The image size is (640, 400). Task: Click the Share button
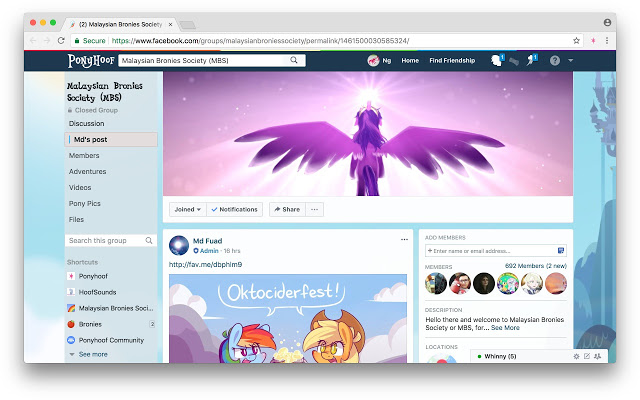pos(287,209)
